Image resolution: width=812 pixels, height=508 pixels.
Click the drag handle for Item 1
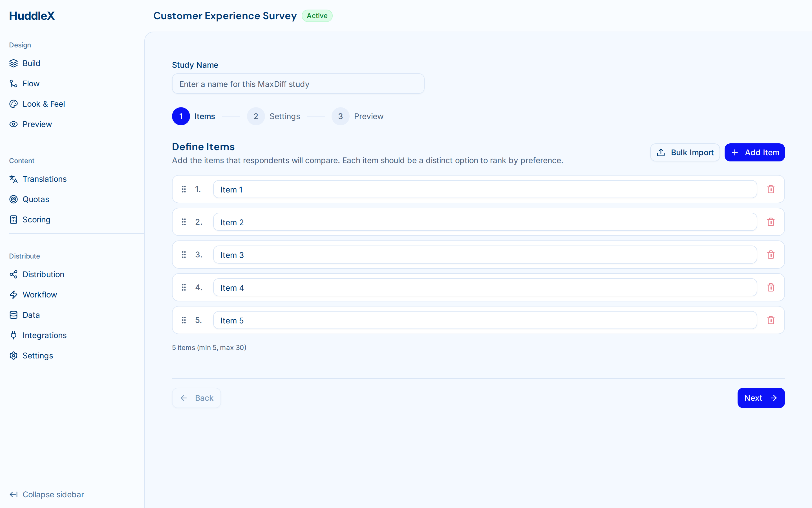coord(184,189)
